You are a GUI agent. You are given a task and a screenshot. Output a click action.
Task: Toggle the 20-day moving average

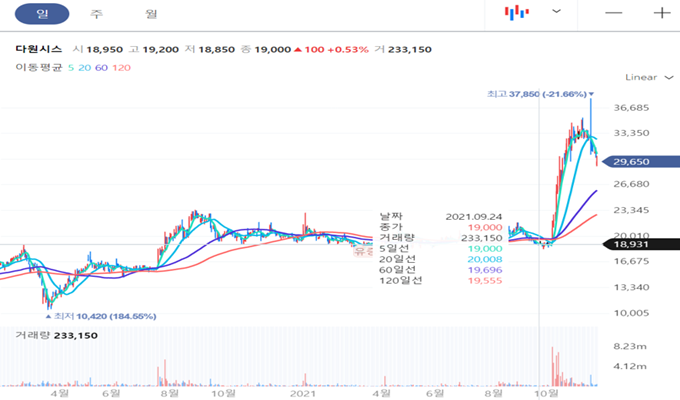pyautogui.click(x=85, y=68)
